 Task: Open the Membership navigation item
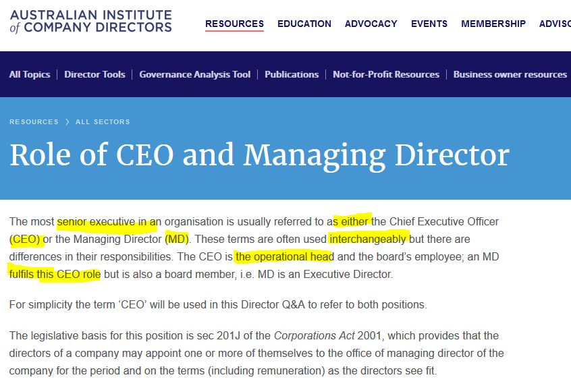[x=493, y=24]
